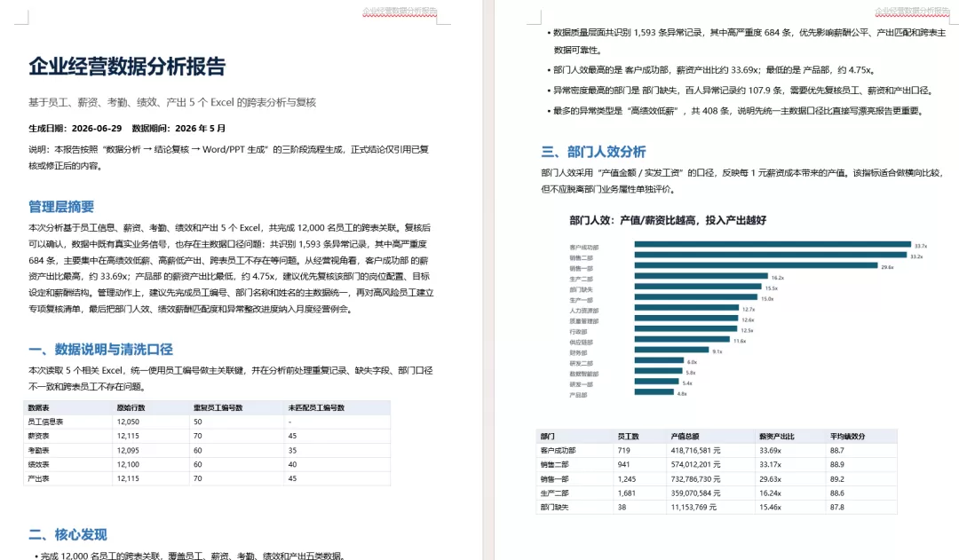Viewport: 959px width, 560px height.
Task: Click the large title 企业经营数据分析报告
Action: (x=127, y=66)
